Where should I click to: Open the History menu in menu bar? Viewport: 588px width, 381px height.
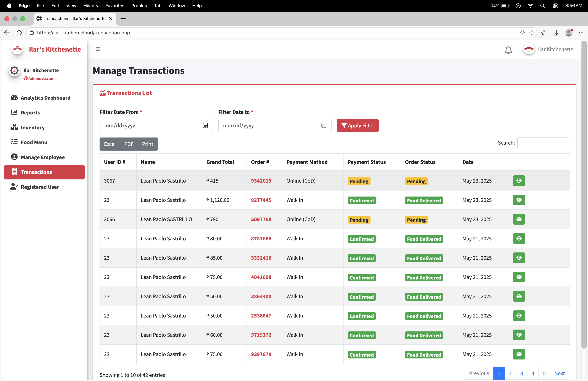pyautogui.click(x=91, y=6)
